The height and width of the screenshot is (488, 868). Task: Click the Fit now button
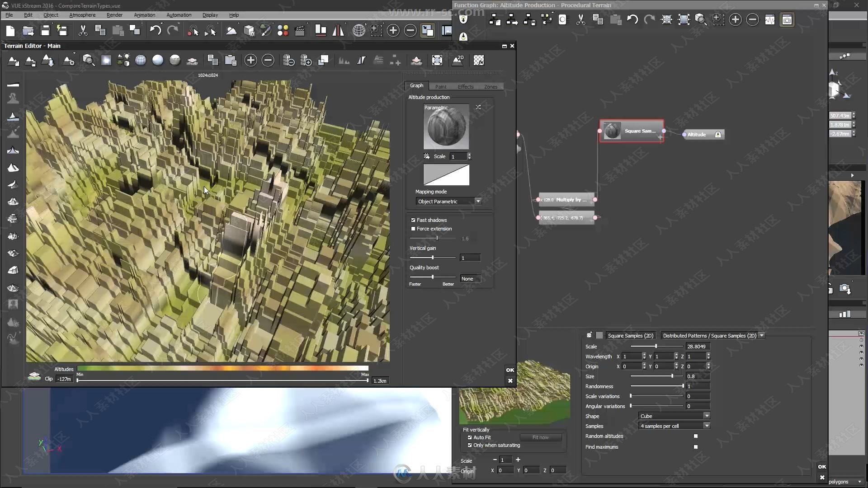click(539, 437)
